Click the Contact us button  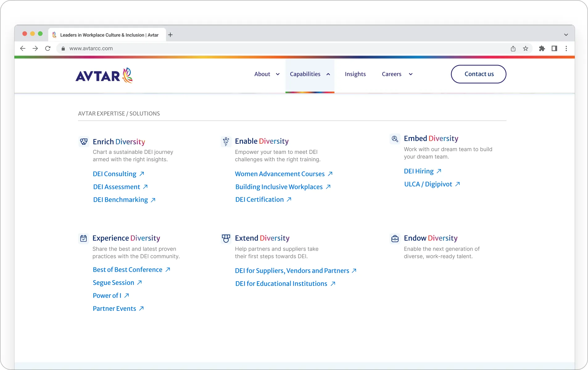pos(478,74)
